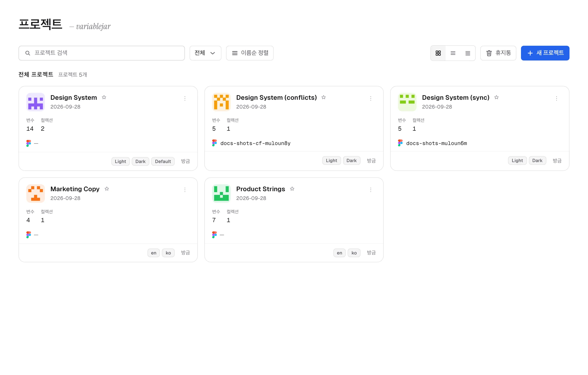Click Figma icon on Design System card
Image resolution: width=588 pixels, height=375 pixels.
pos(29,143)
